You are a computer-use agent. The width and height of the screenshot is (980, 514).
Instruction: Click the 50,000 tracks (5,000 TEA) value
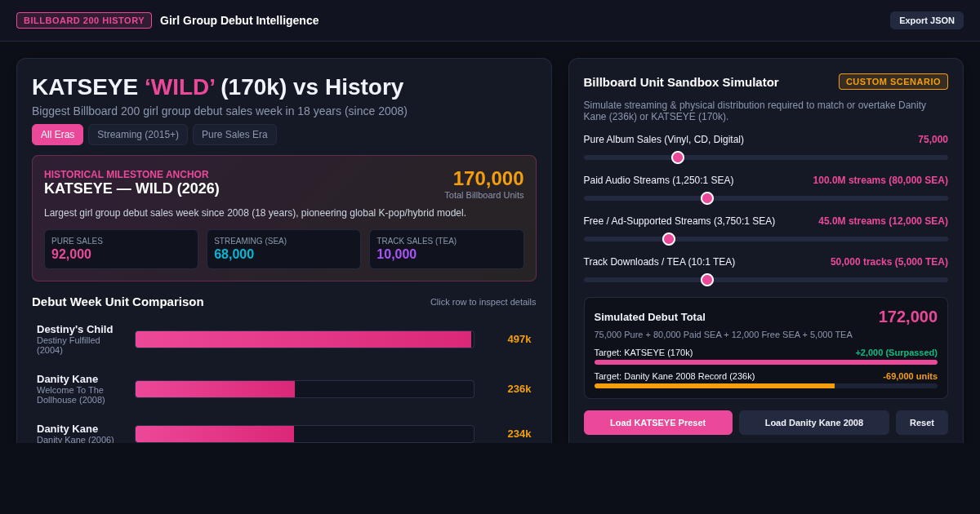coord(889,262)
